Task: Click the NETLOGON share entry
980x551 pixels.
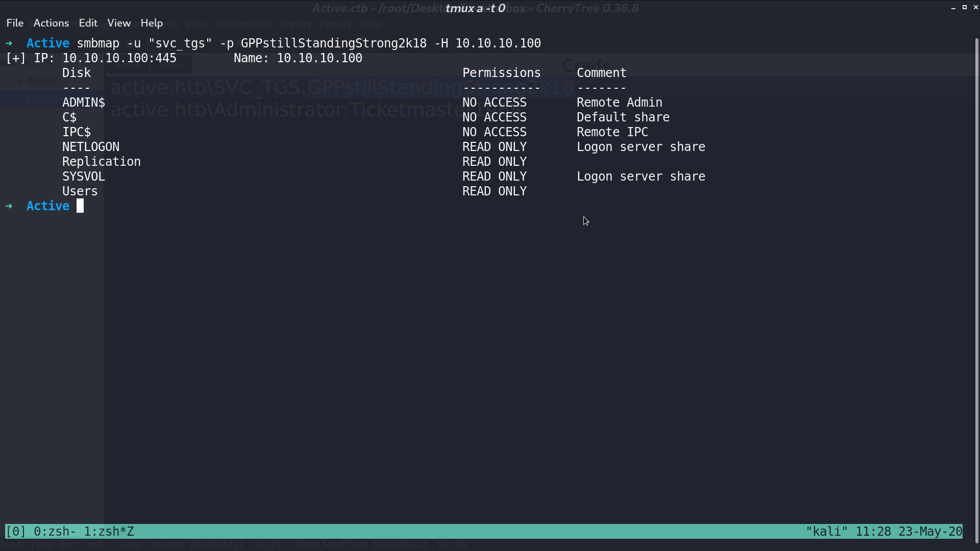Action: coord(91,147)
